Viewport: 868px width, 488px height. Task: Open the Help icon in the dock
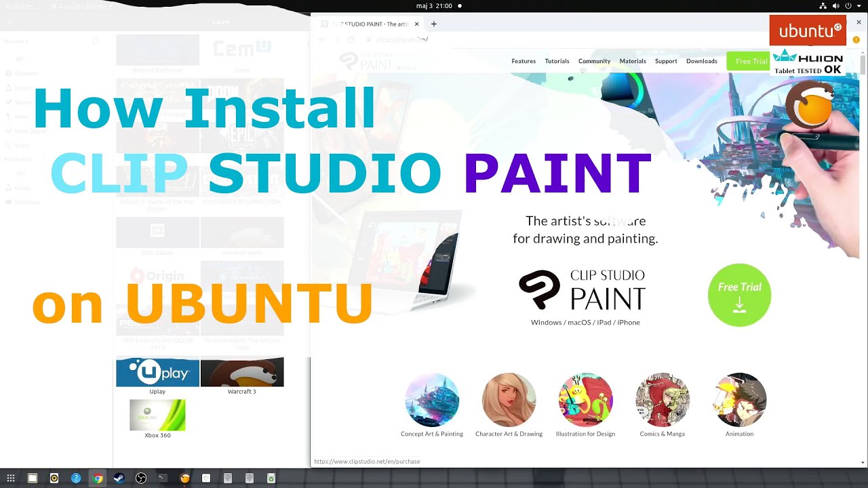click(x=76, y=479)
